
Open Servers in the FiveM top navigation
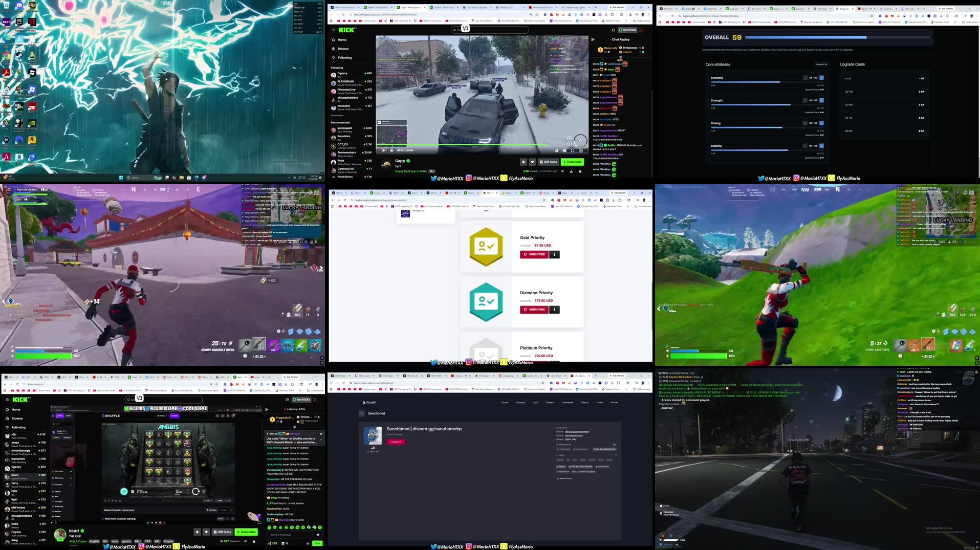(550, 403)
